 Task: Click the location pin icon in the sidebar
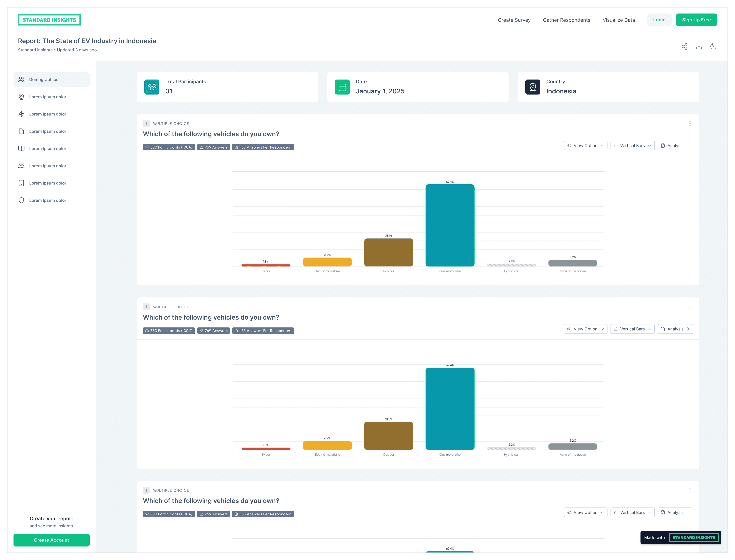coord(21,97)
